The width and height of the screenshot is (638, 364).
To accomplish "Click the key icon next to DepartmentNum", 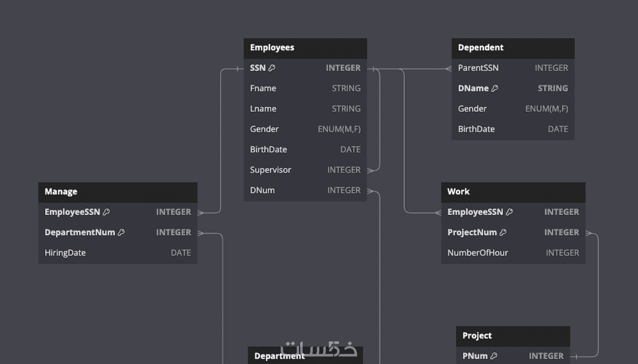I will [121, 232].
